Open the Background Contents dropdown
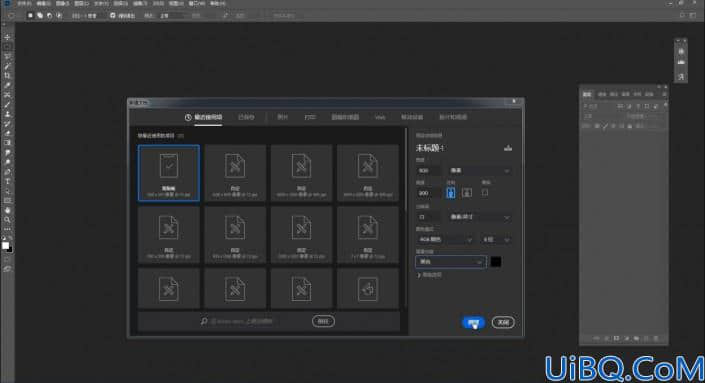Image resolution: width=705 pixels, height=383 pixels. tap(451, 262)
